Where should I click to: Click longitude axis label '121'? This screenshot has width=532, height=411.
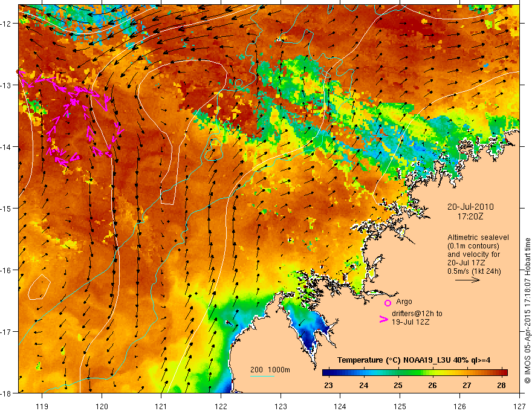click(161, 406)
